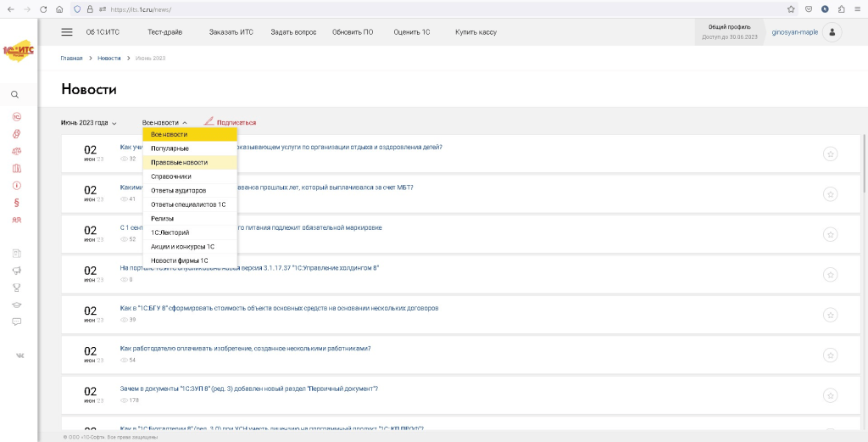This screenshot has height=442, width=868.
Task: Click the paragraph symbol sidebar icon
Action: click(x=16, y=203)
